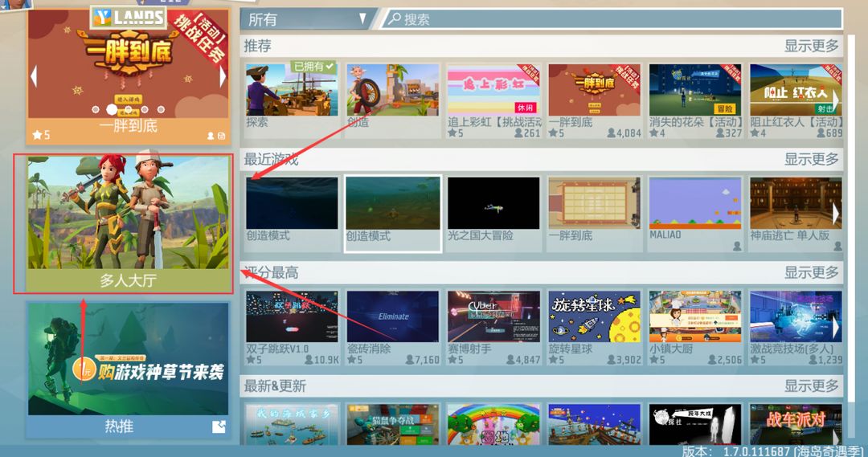The image size is (868, 457).
Task: Show more in the 推荐 section
Action: [x=811, y=46]
